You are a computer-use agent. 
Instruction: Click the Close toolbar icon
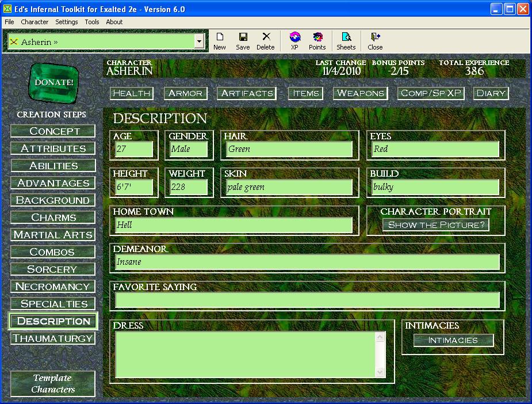375,41
